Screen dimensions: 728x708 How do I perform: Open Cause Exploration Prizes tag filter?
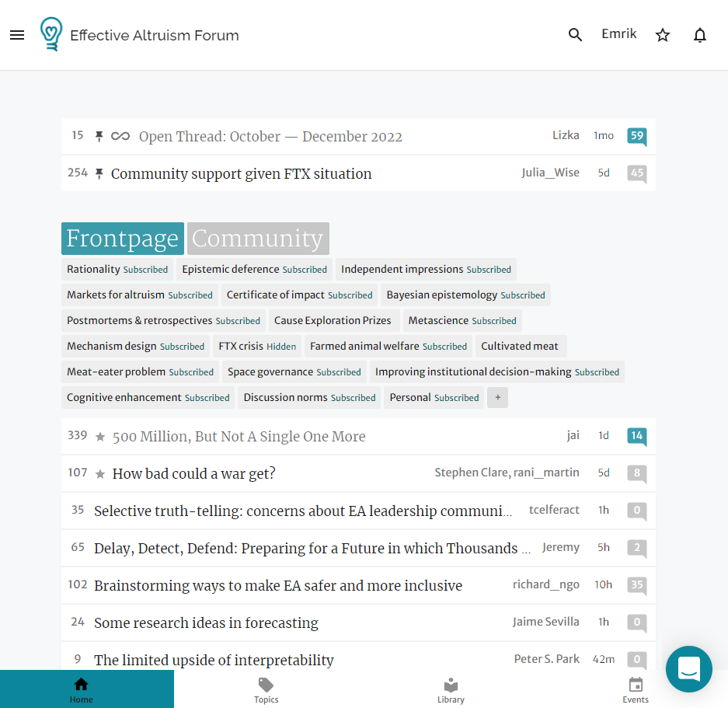pos(333,320)
